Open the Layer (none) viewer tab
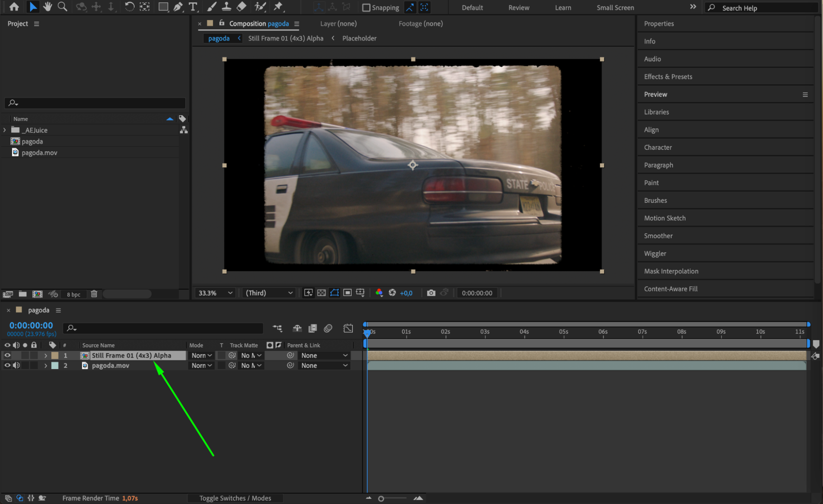Image resolution: width=823 pixels, height=504 pixels. pyautogui.click(x=338, y=24)
